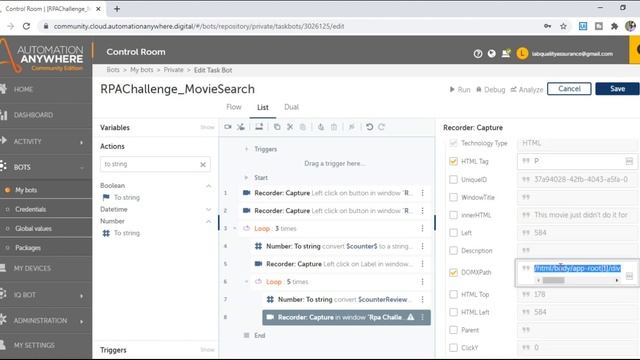Open options menu for line 1 Recorder: Capture
The image size is (640, 360).
pos(422,193)
